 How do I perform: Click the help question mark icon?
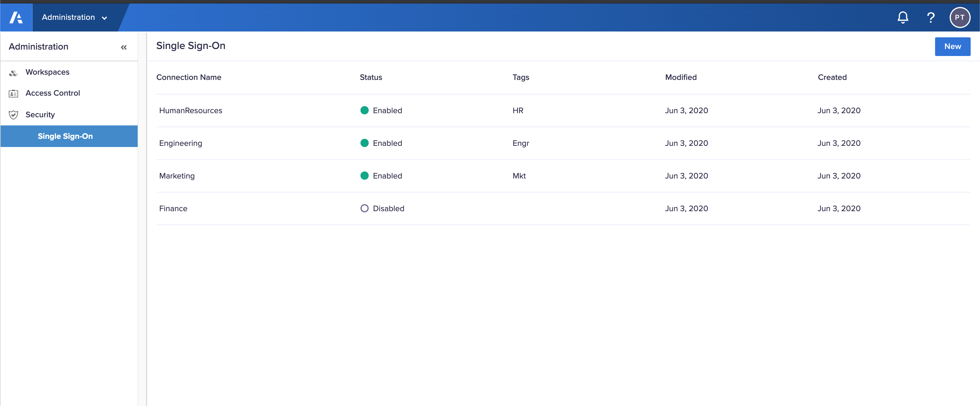click(930, 17)
